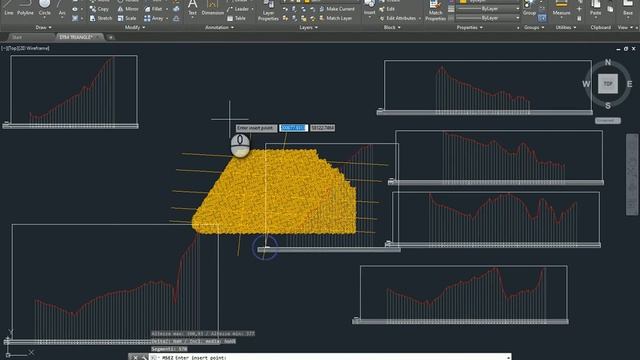640x360 pixels.
Task: Select the Text annotation tool
Action: pyautogui.click(x=192, y=8)
